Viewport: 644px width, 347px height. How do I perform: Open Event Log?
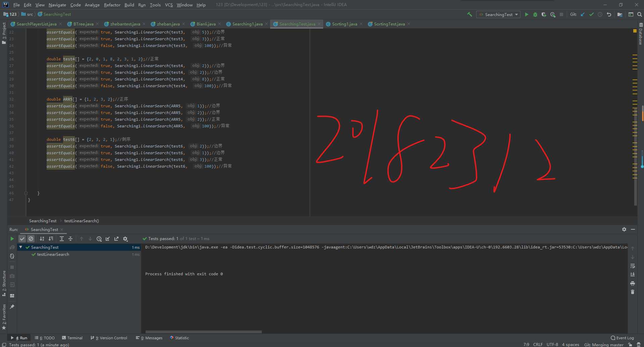622,338
